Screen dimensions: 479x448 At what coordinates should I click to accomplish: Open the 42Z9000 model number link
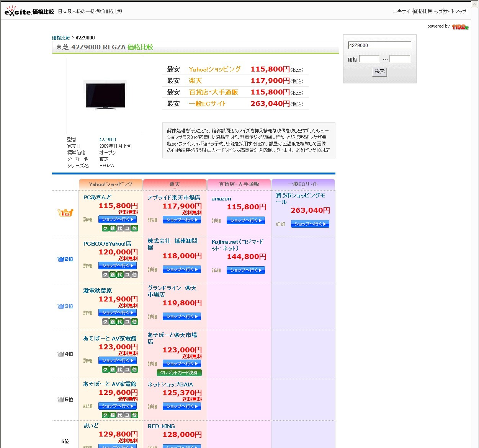(x=108, y=140)
